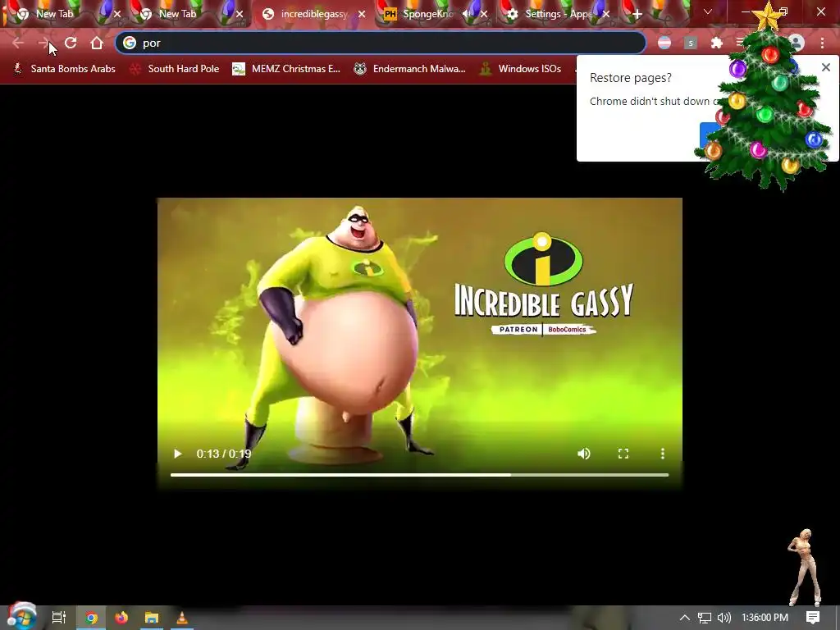840x630 pixels.
Task: Open network status in system tray
Action: coord(705,618)
